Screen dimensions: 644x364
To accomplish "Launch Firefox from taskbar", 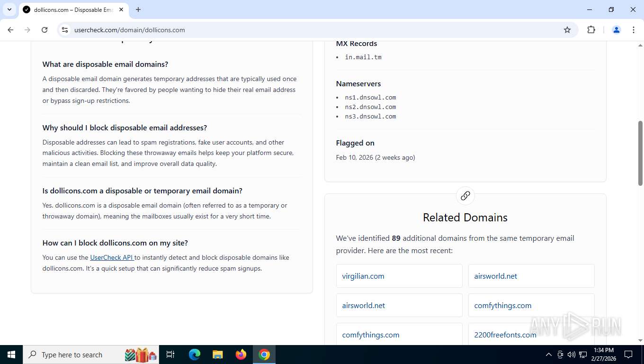I will click(x=241, y=355).
